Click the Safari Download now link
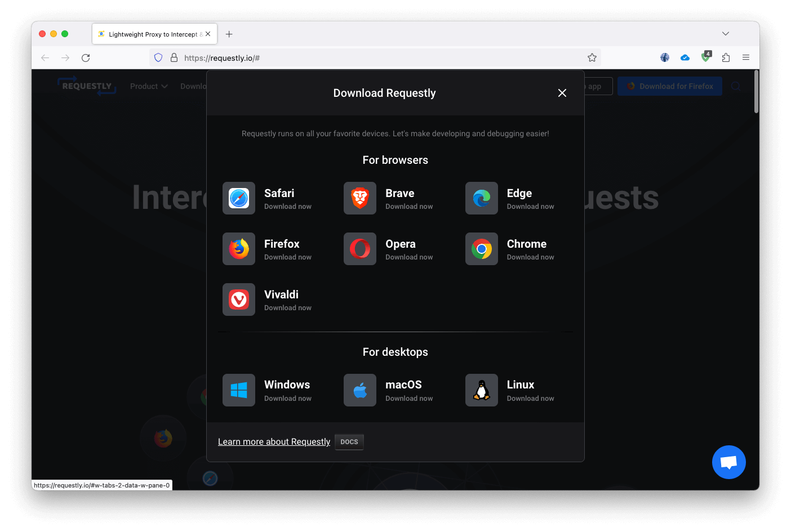 coord(288,207)
